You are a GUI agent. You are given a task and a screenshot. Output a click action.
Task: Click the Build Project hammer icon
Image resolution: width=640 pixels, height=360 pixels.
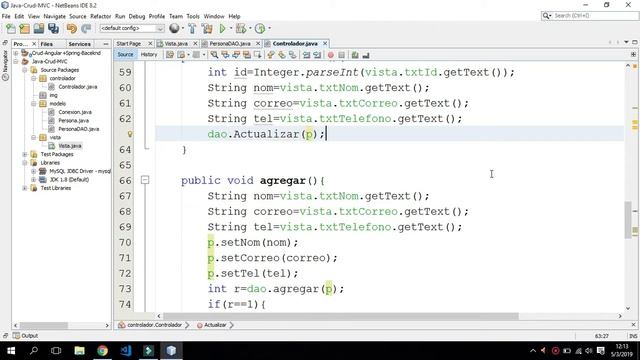coord(192,29)
